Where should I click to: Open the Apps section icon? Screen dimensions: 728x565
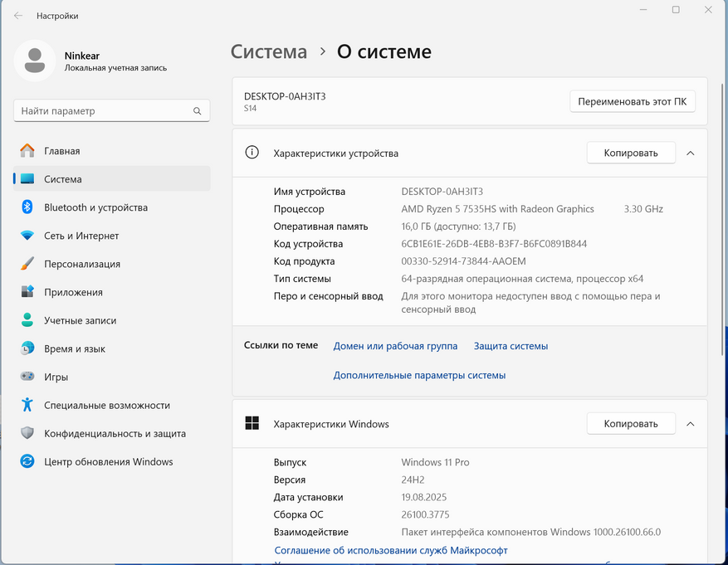pos(27,292)
